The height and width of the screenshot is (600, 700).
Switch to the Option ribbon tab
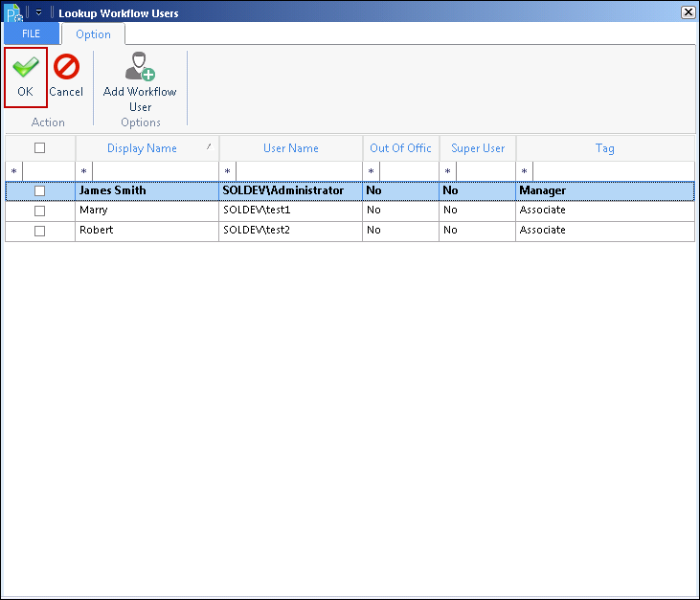(x=93, y=34)
